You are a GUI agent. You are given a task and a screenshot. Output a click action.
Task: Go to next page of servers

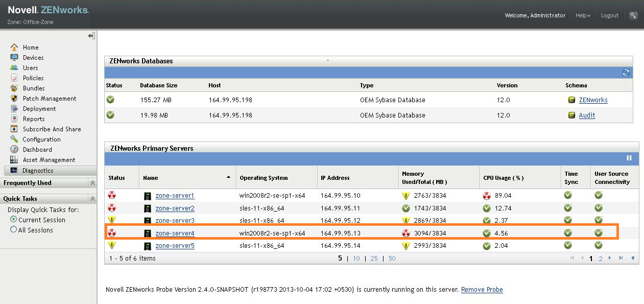[610, 258]
